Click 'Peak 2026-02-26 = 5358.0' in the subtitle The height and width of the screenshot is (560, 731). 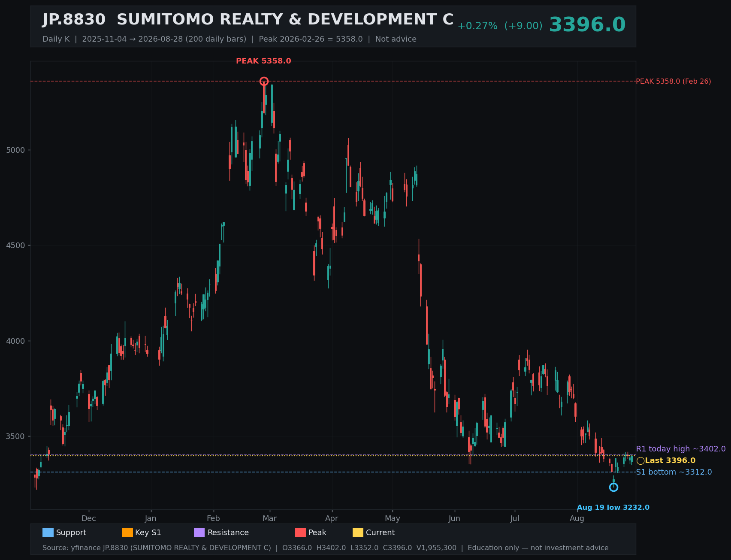(311, 39)
